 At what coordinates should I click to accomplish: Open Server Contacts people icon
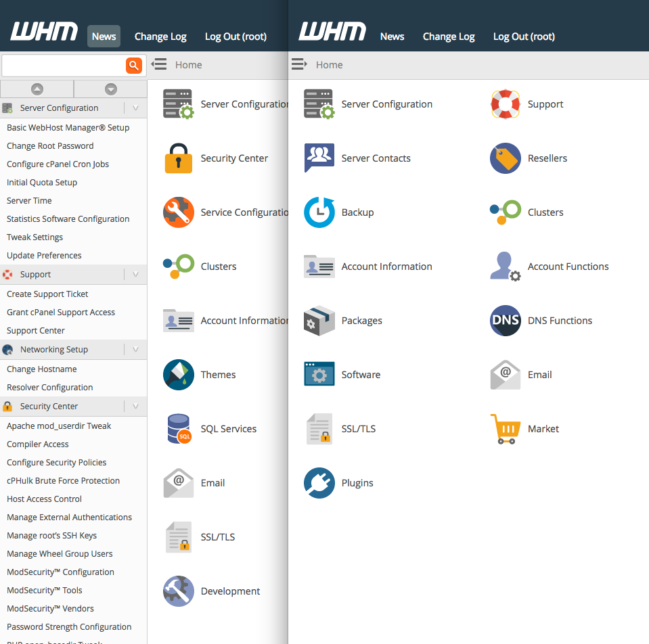(319, 158)
